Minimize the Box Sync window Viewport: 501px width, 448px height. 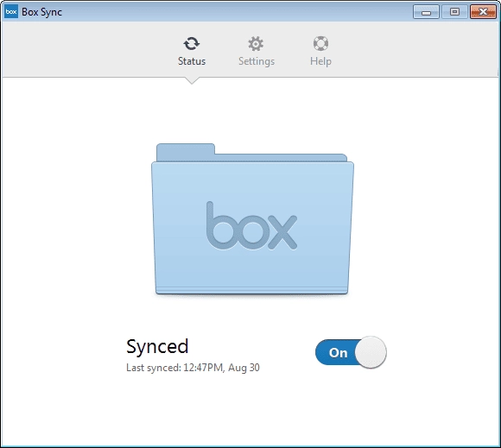point(426,12)
